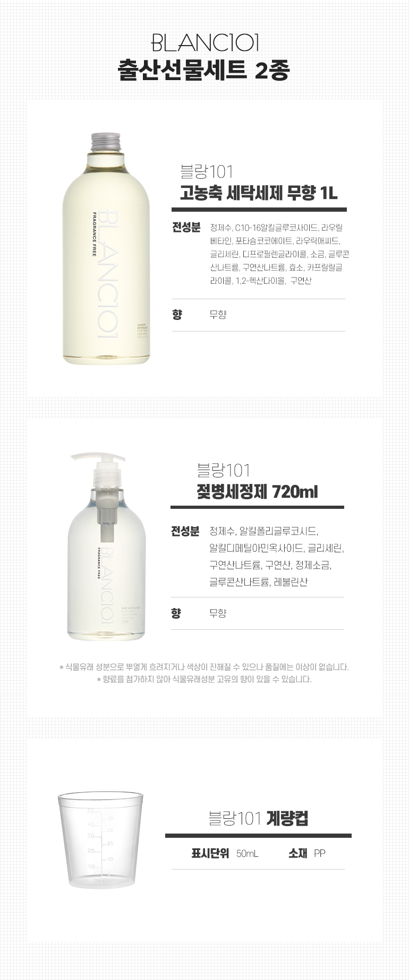The image size is (409, 980).
Task: Click the 전성분 label for bottle cleanser
Action: point(185,531)
